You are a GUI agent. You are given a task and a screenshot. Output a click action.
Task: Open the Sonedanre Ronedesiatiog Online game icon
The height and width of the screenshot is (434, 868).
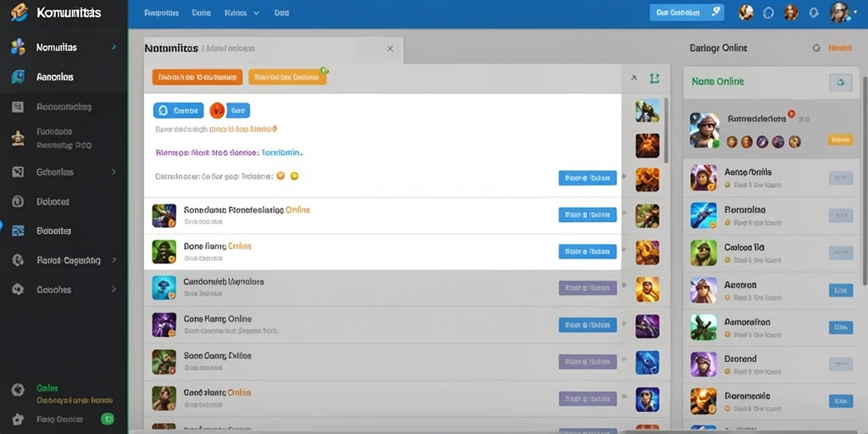[x=164, y=216]
